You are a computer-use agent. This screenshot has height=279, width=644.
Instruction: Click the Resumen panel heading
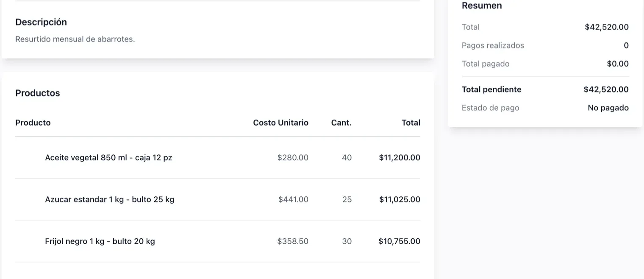coord(482,6)
